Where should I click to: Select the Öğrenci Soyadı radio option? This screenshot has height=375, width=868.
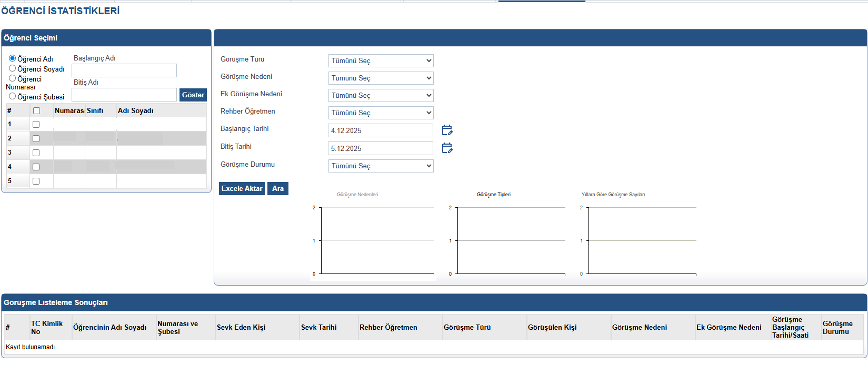(12, 68)
